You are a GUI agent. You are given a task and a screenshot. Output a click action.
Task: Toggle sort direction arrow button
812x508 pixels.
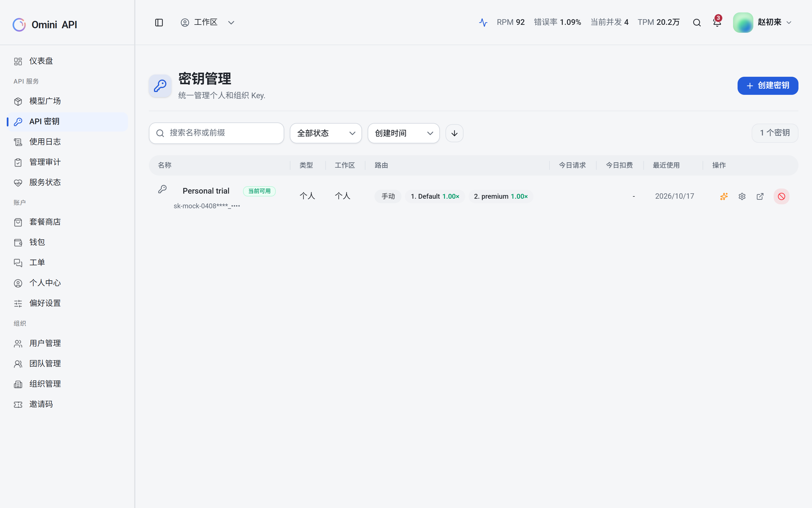[454, 133]
